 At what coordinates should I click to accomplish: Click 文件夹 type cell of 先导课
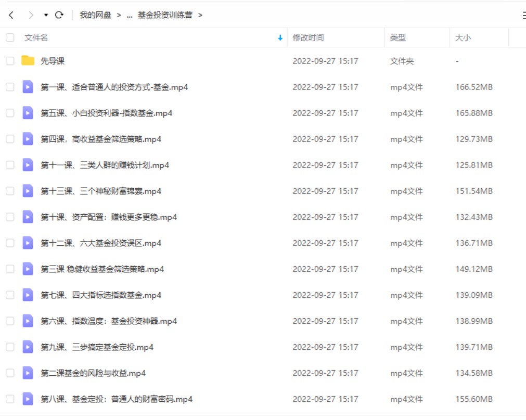402,61
